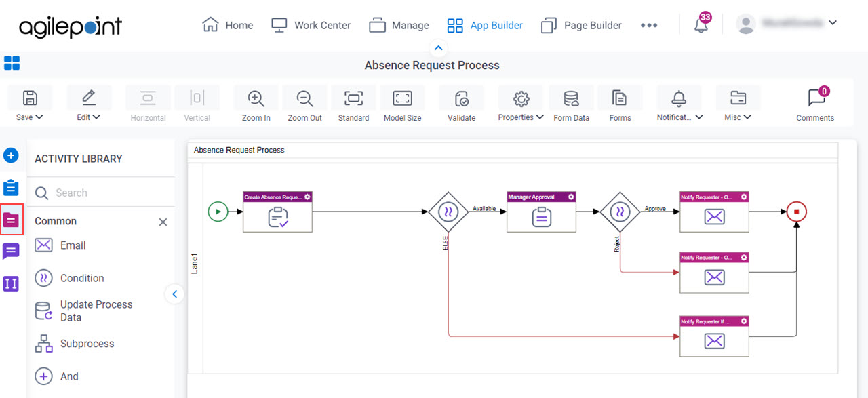Expand the Misc dropdown arrow
The image size is (868, 398).
pyautogui.click(x=747, y=117)
